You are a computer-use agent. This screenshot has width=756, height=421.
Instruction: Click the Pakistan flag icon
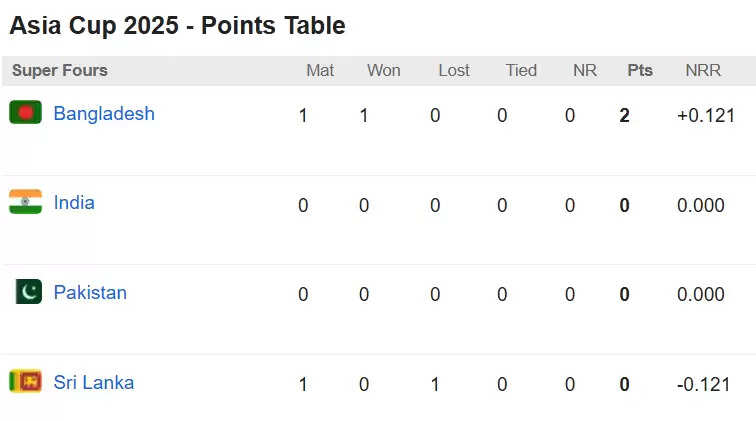coord(28,291)
